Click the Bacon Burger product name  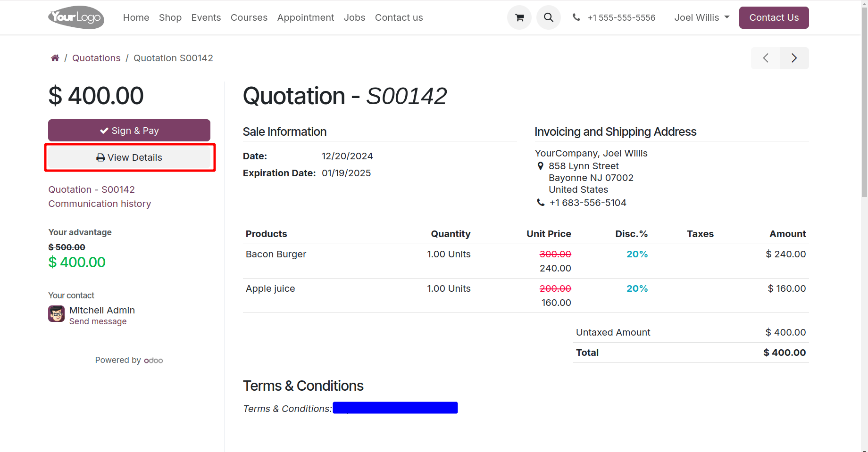coord(276,254)
